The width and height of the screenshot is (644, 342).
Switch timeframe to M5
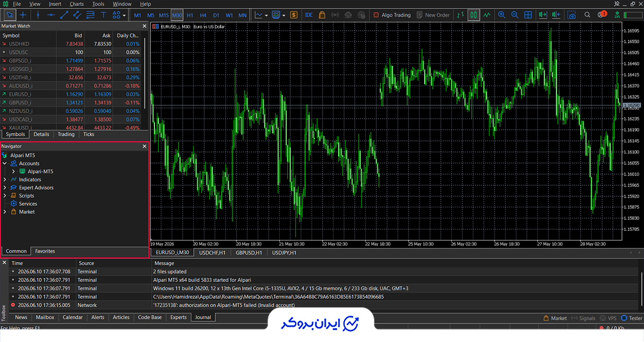click(x=150, y=15)
